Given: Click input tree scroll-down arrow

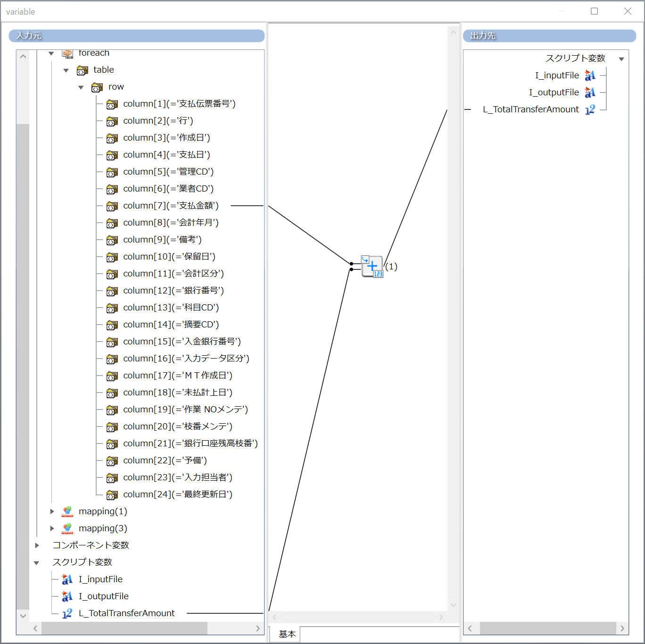Looking at the screenshot, I should (x=23, y=616).
